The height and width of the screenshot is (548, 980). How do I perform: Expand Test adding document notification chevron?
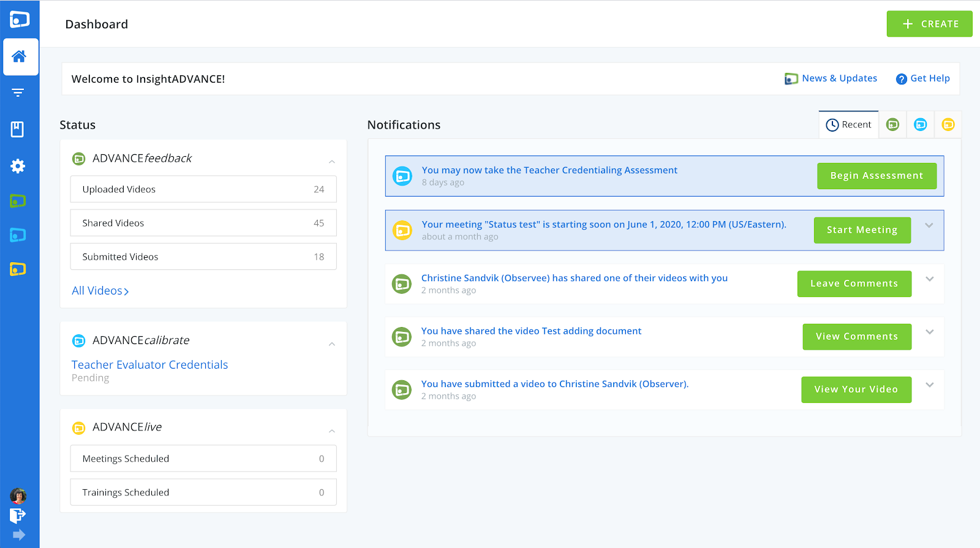click(x=930, y=332)
